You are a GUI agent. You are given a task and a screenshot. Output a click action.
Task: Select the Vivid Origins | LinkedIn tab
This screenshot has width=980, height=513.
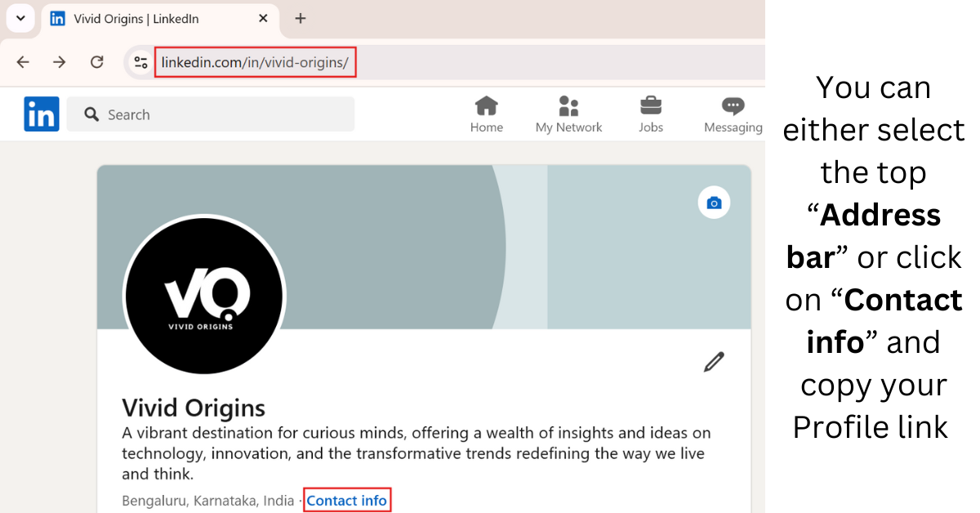pyautogui.click(x=160, y=19)
